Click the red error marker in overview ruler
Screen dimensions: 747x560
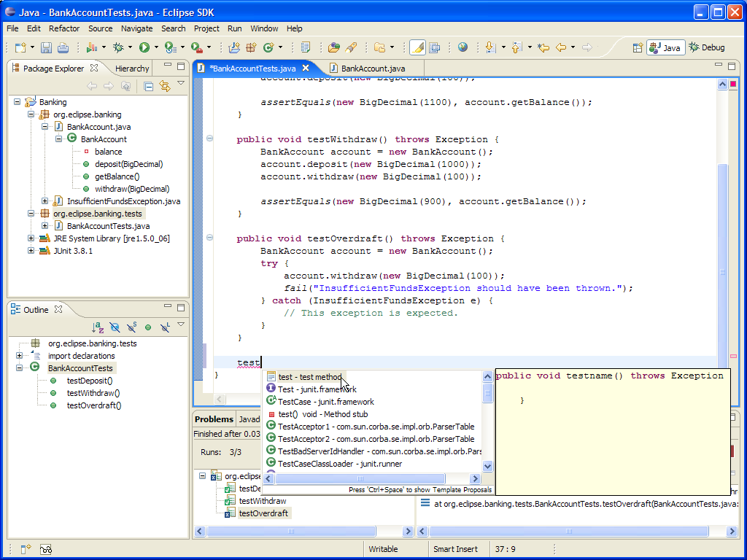pyautogui.click(x=733, y=356)
